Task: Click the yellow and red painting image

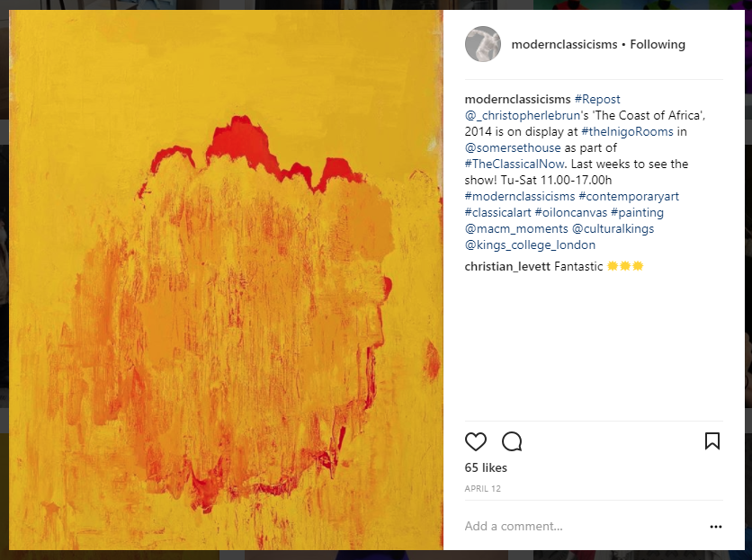Action: click(226, 280)
